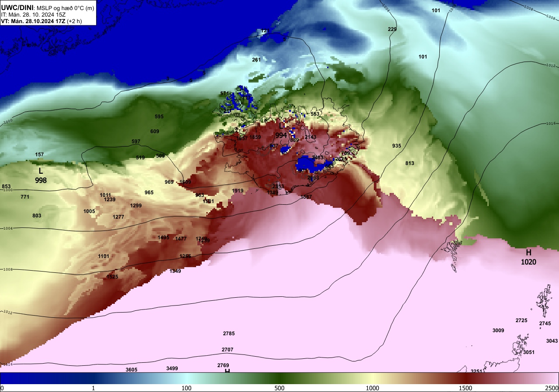The width and height of the screenshot is (559, 392).
Task: Click the value 2725 near Shetland
Action: point(521,320)
